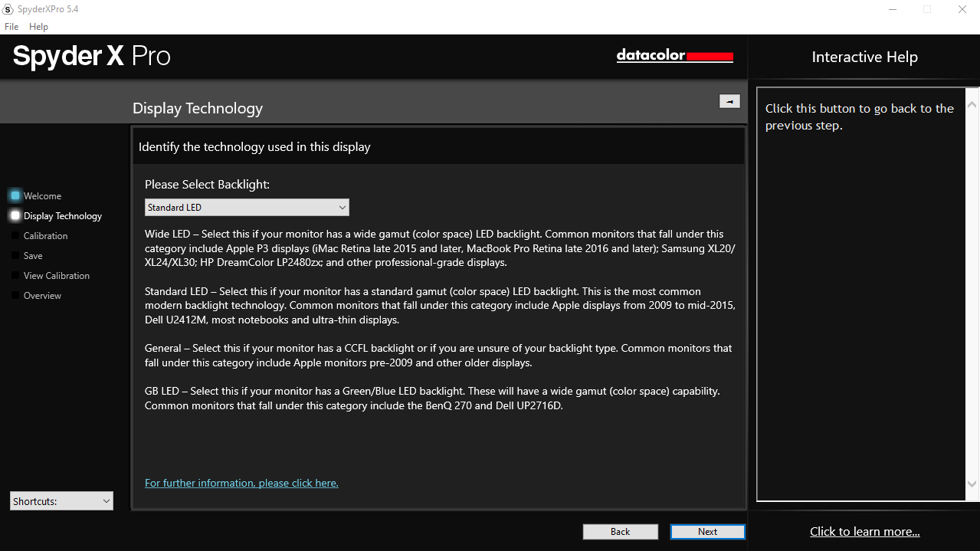Minimize the SpyderXPro window
The image size is (980, 551).
[893, 9]
